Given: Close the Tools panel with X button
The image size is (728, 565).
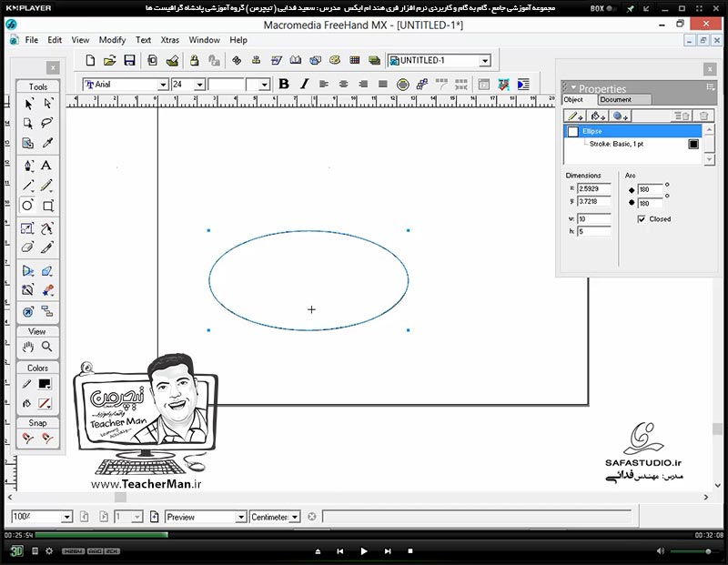Looking at the screenshot, I should (53, 67).
